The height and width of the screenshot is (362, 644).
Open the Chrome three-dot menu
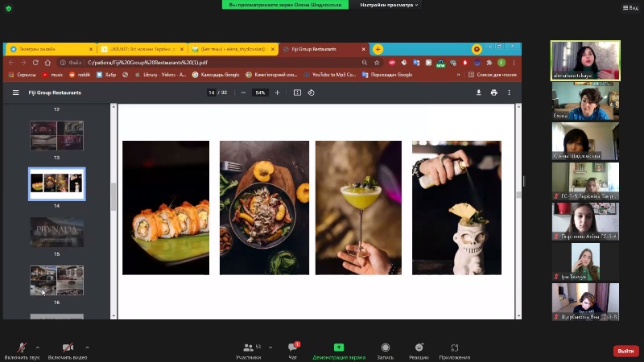coord(514,63)
